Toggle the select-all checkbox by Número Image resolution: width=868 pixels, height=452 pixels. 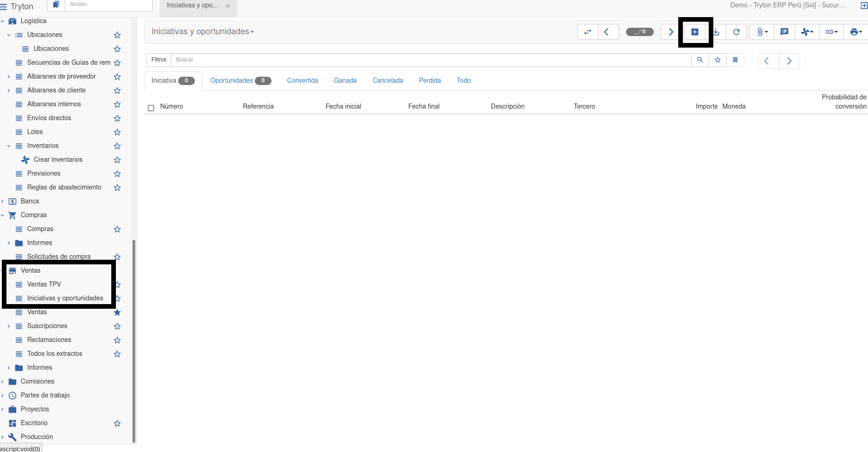coord(151,108)
